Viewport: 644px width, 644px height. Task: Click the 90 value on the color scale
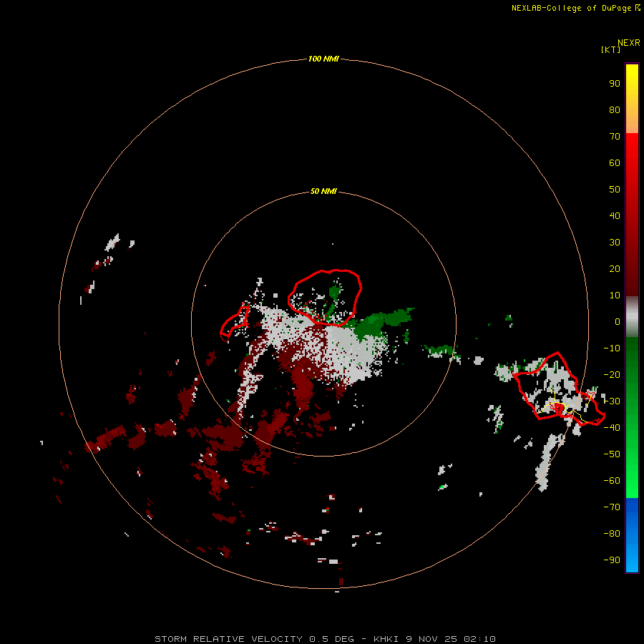(615, 84)
